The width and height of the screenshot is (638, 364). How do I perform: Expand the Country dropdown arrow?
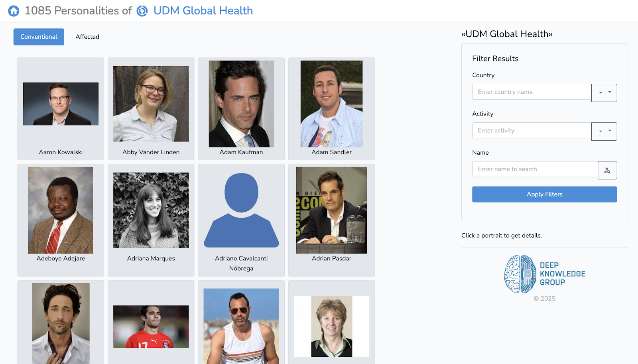coord(604,92)
